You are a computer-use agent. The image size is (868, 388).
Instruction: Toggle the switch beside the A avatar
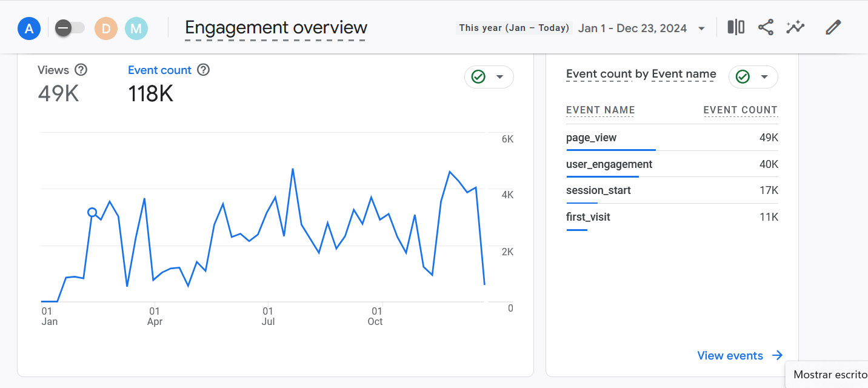click(69, 28)
